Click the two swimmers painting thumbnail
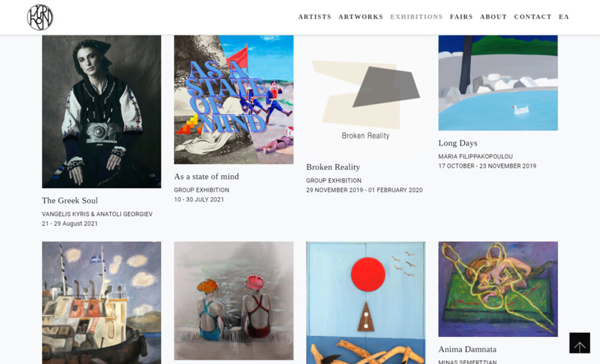The image size is (600, 364). [234, 300]
